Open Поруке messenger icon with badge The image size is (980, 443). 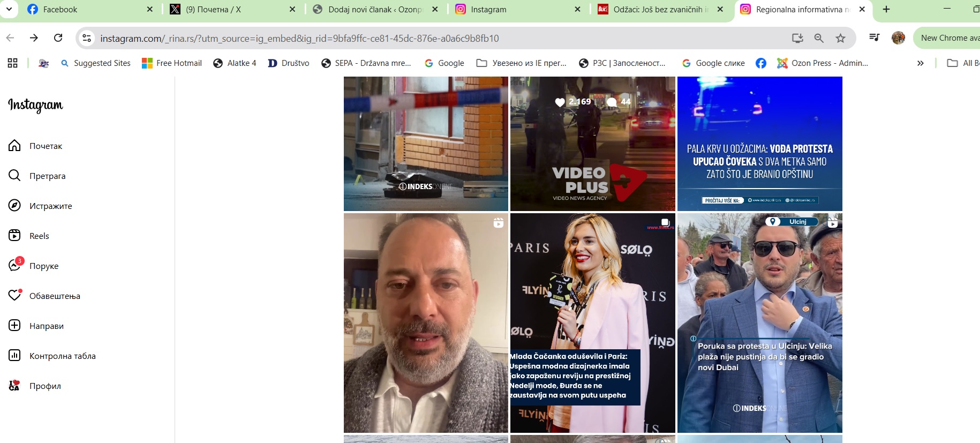[x=15, y=265]
